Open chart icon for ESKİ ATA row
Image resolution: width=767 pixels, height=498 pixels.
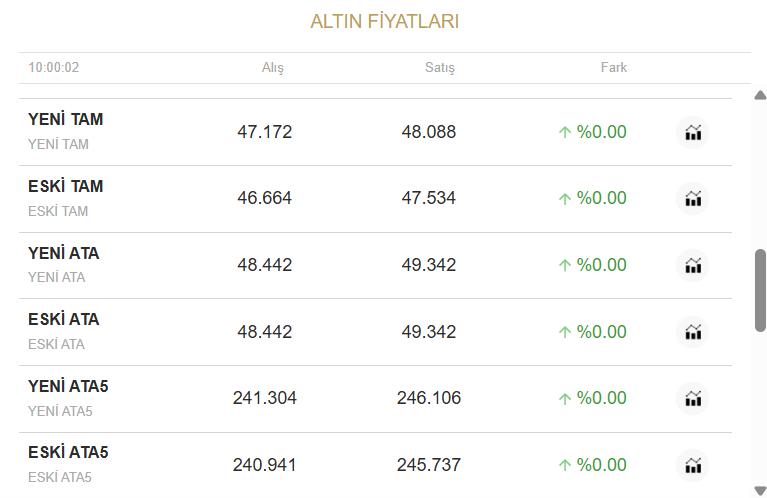tap(693, 332)
